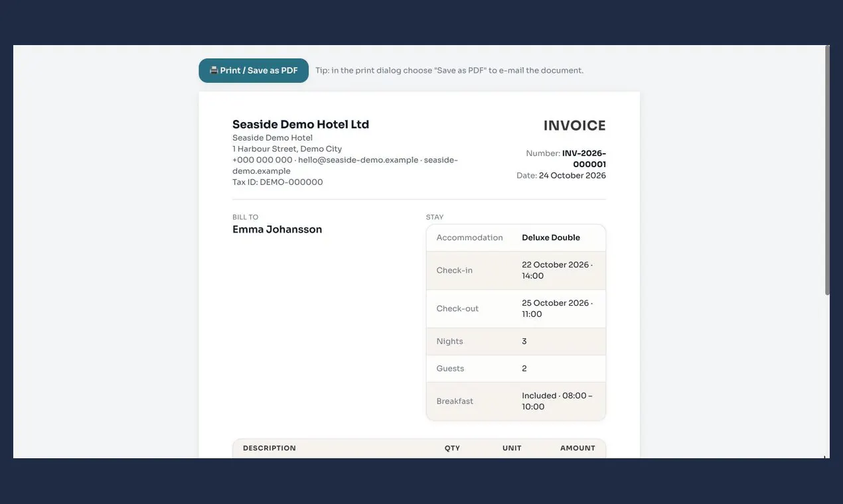Click the Save as PDF tip text

pyautogui.click(x=449, y=70)
